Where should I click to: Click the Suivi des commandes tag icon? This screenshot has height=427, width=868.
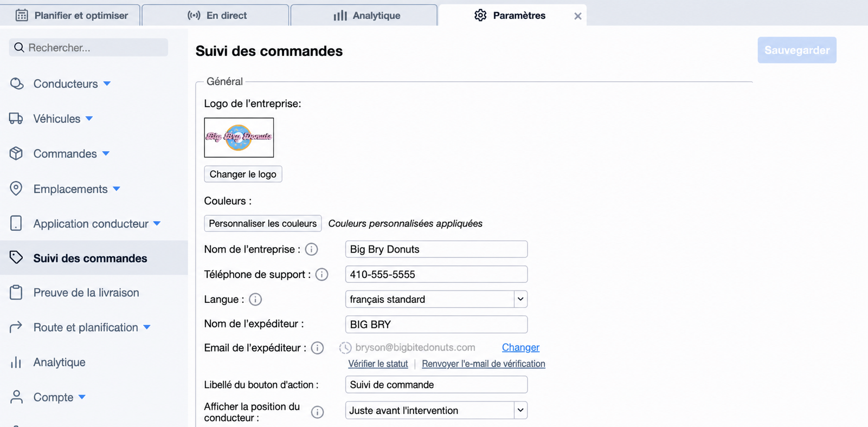16,257
